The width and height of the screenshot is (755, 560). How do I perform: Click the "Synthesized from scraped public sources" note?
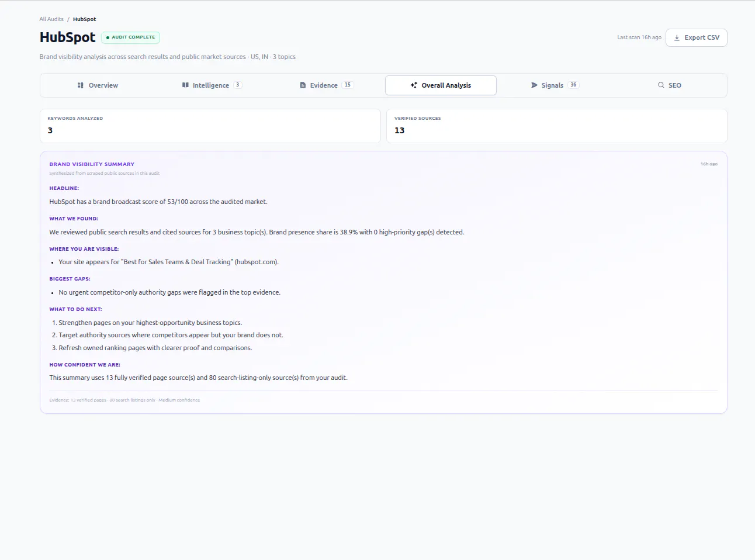(105, 174)
